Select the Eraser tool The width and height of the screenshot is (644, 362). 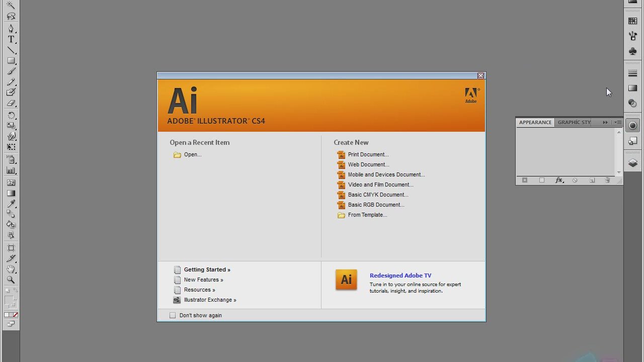11,103
